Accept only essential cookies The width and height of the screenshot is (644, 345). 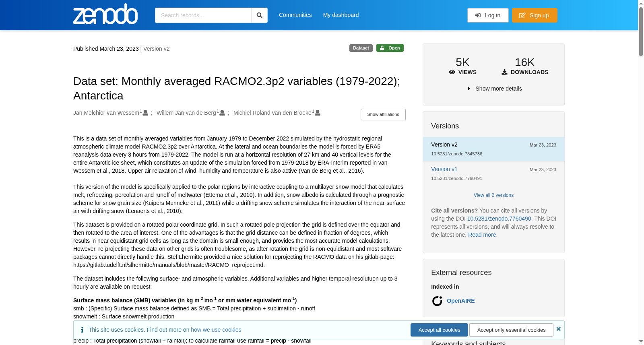point(511,330)
